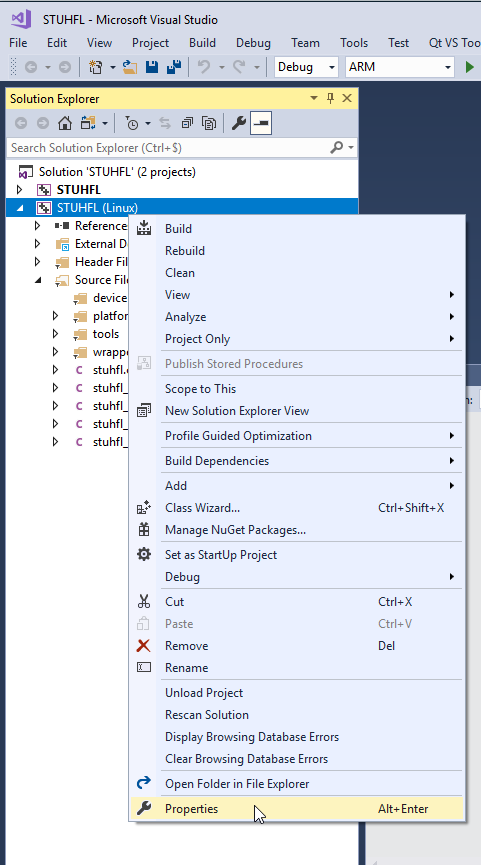Screen dimensions: 481x865
Task: Open the ARM platform dropdown
Action: pyautogui.click(x=400, y=67)
